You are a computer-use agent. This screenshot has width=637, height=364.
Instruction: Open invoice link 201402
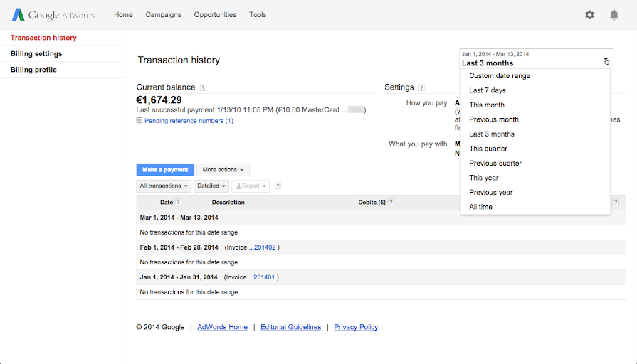pyautogui.click(x=264, y=247)
